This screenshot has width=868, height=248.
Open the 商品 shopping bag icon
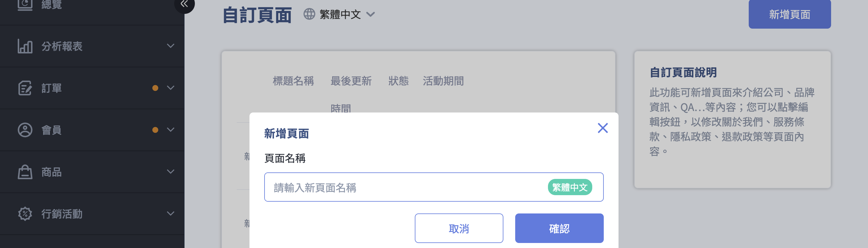click(x=25, y=172)
